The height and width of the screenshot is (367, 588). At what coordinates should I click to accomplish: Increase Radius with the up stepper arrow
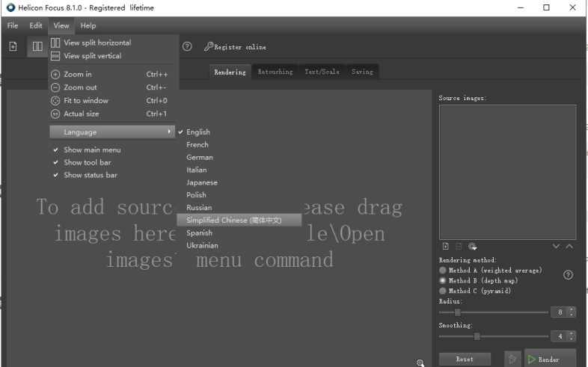571,309
